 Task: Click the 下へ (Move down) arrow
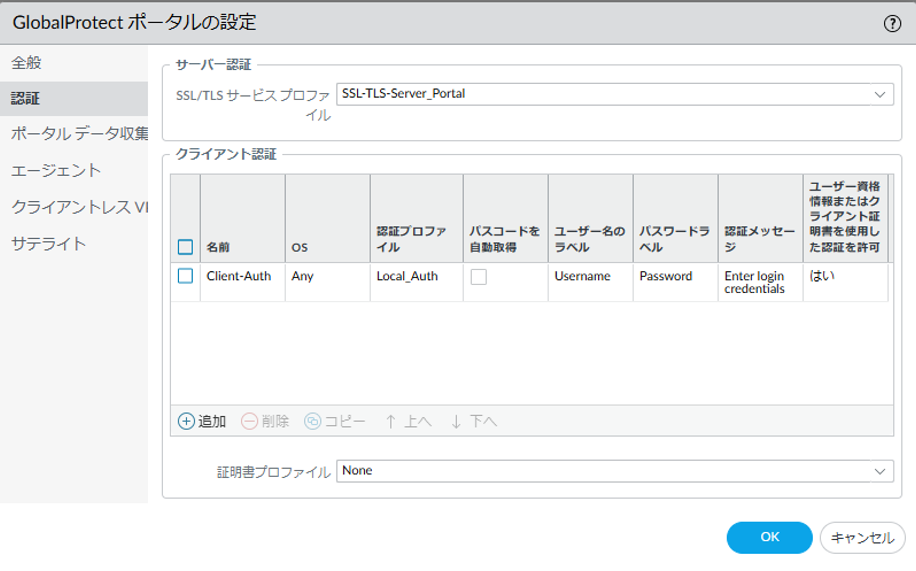click(x=456, y=421)
